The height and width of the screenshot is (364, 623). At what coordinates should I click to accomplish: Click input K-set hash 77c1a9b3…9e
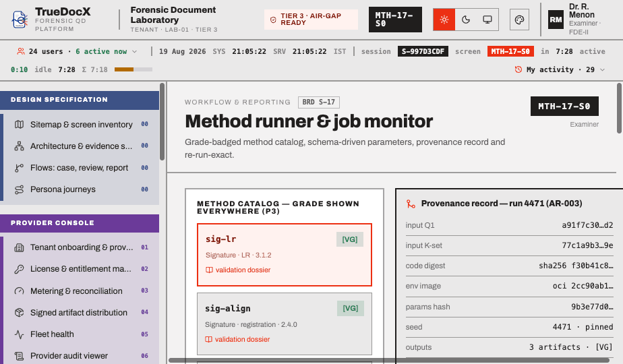pyautogui.click(x=587, y=245)
